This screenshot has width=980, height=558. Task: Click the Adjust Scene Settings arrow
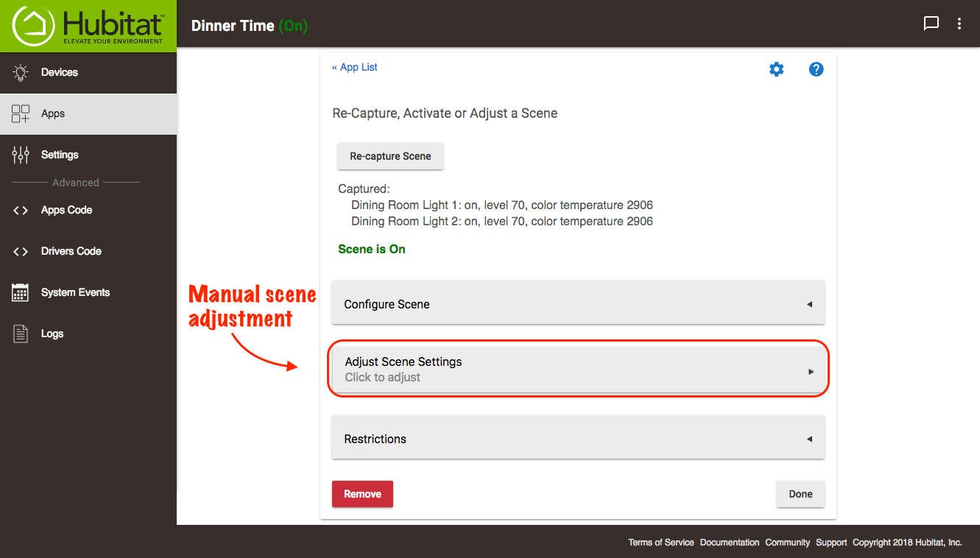[811, 372]
